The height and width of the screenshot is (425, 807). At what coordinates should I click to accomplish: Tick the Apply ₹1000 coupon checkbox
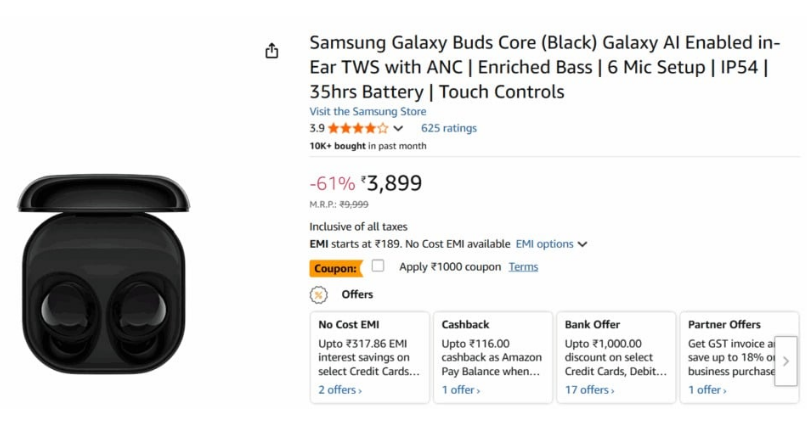pyautogui.click(x=378, y=266)
